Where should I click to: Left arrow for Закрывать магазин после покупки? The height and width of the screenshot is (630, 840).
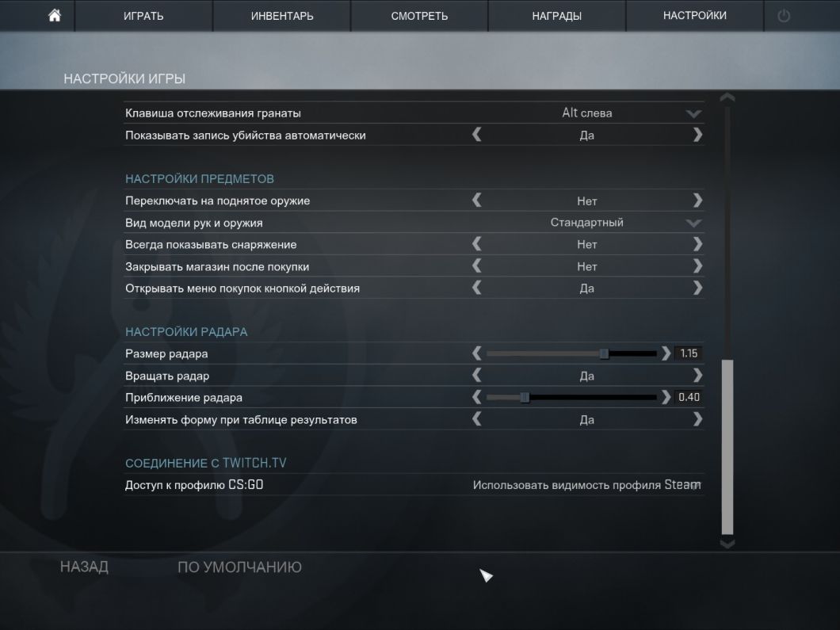click(477, 266)
